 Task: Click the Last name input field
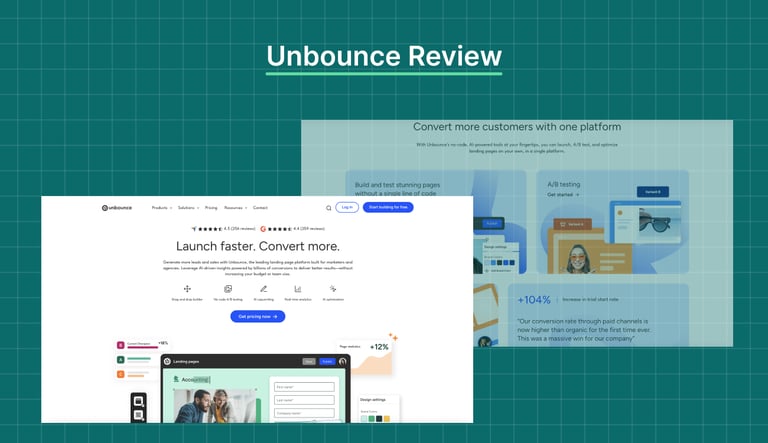pyautogui.click(x=304, y=400)
